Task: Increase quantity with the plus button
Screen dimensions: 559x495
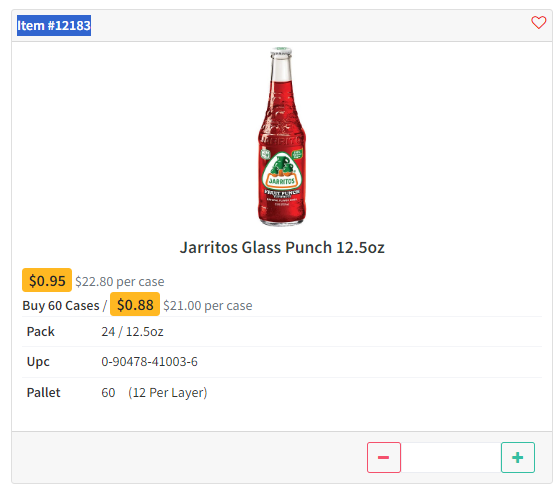Action: pos(518,457)
